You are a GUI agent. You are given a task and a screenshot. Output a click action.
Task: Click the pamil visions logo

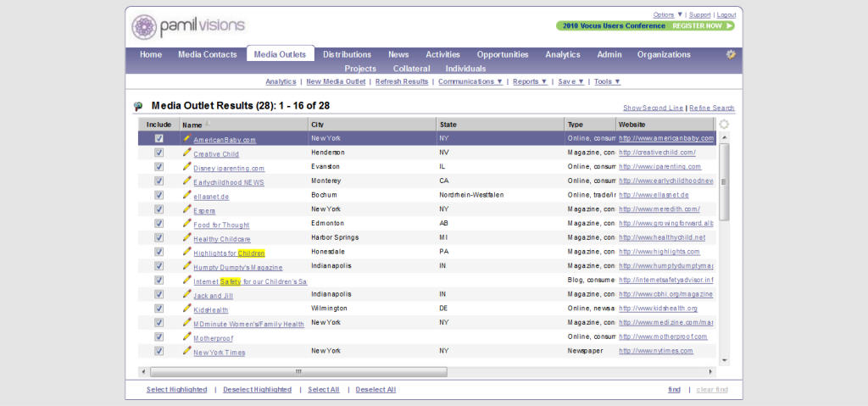189,26
